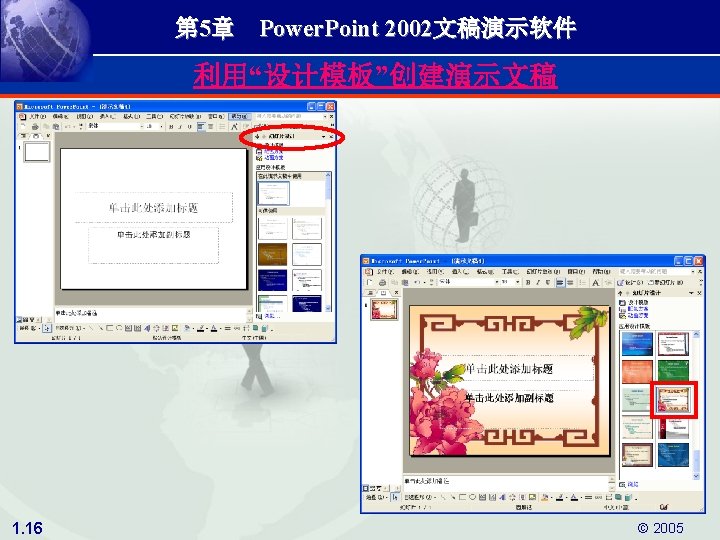Viewport: 720px width, 540px height.
Task: Select Arrow drawing tool in floral-template window
Action: [x=453, y=497]
